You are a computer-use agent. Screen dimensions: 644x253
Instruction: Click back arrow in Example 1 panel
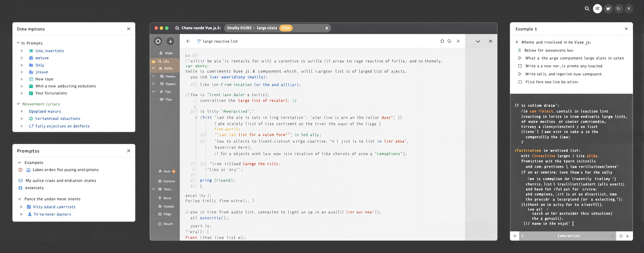pos(517,42)
